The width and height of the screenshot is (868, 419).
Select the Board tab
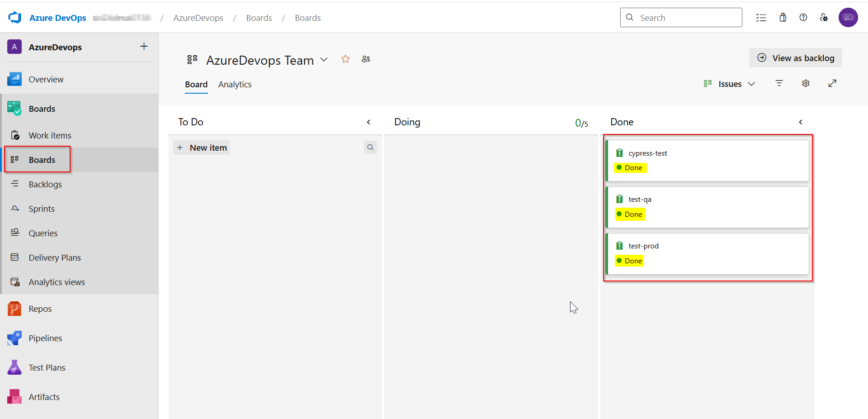196,85
